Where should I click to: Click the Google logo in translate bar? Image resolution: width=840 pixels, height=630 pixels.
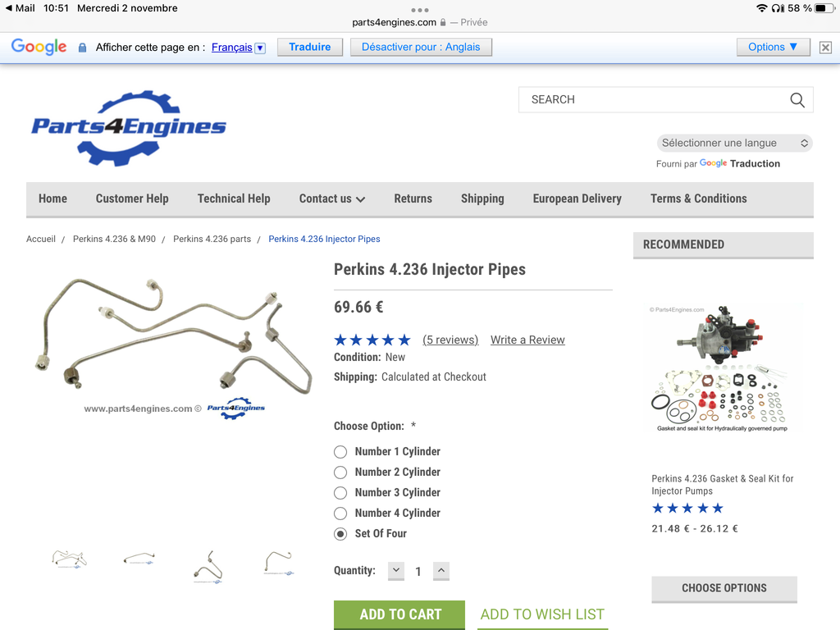click(x=39, y=47)
